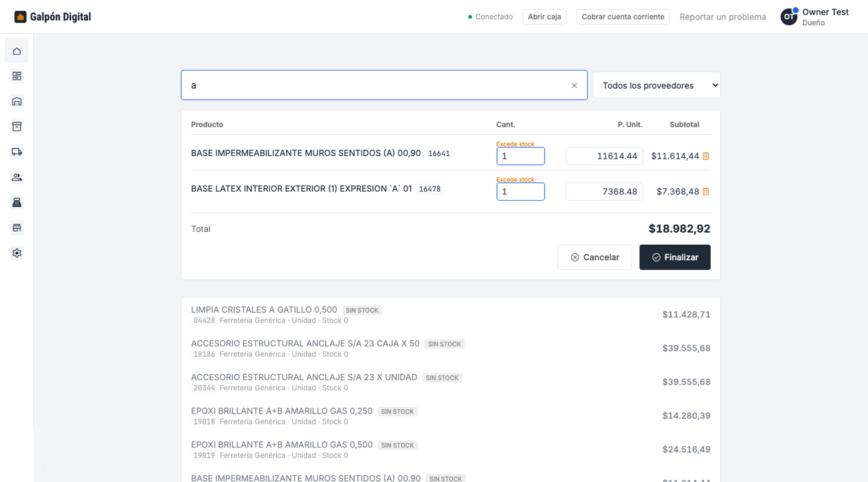Open the people icon in sidebar
Viewport: 868px width, 482px height.
(17, 177)
